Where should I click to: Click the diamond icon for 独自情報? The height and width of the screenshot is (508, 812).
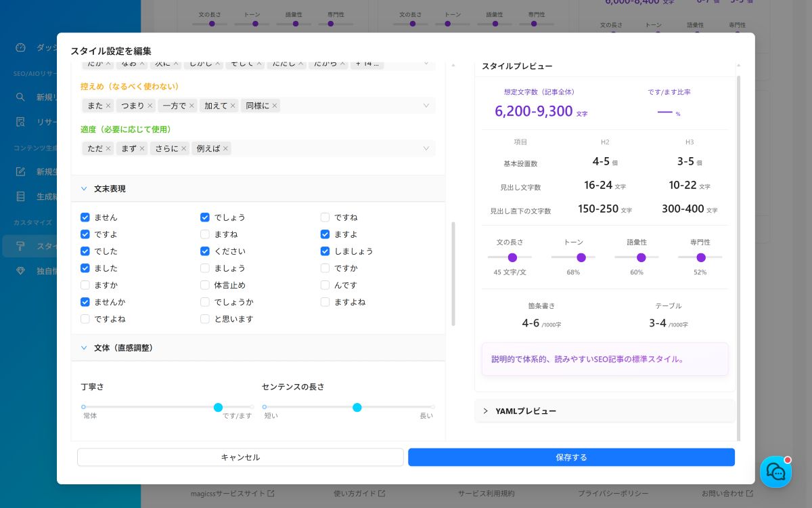pos(20,271)
